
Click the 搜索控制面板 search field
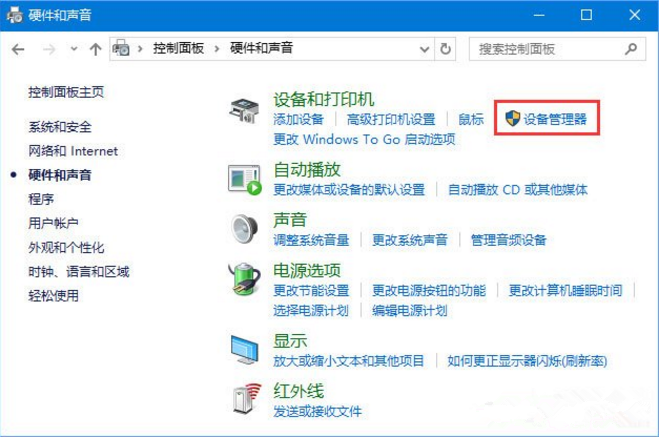point(557,49)
